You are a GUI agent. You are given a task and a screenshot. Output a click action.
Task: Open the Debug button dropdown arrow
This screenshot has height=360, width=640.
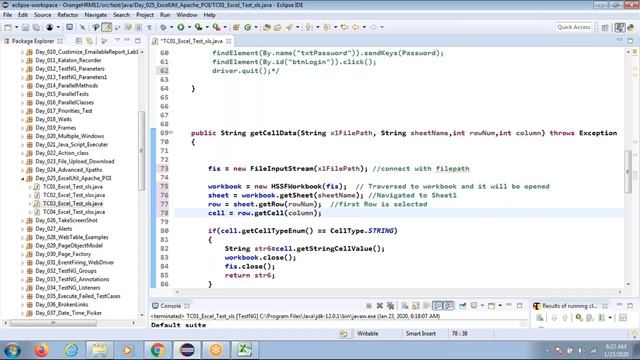tap(171, 27)
